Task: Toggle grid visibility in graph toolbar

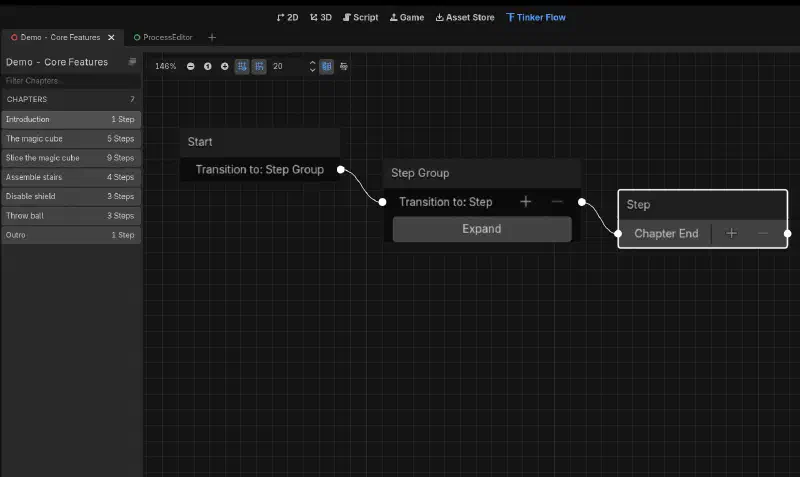Action: point(242,66)
